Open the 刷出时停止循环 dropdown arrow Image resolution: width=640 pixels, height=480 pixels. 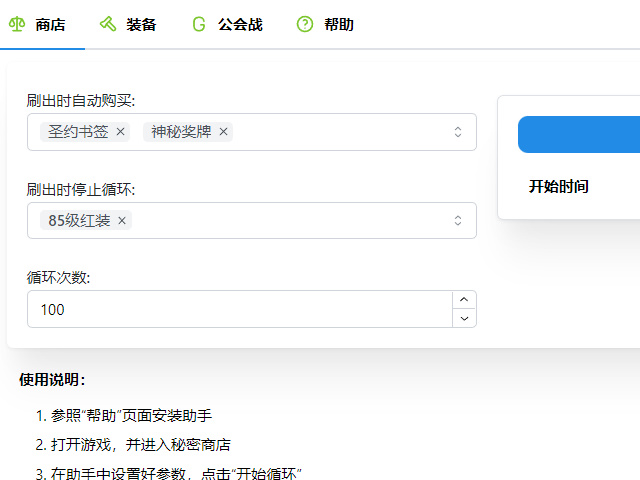click(458, 221)
